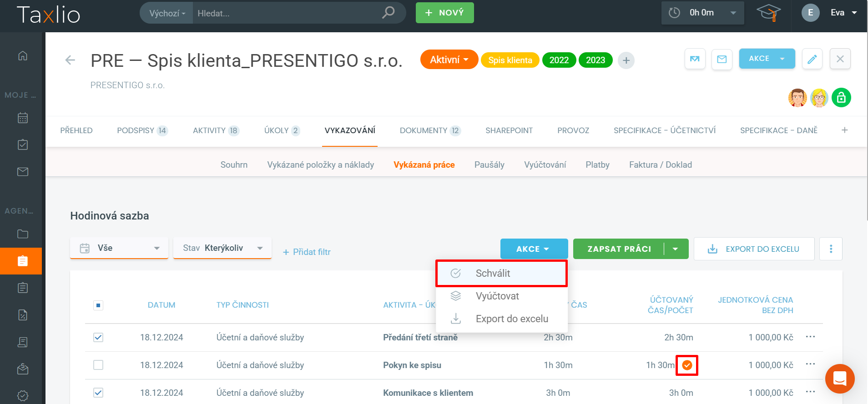
Task: Select Vyúčtovat from the menu
Action: click(x=502, y=296)
